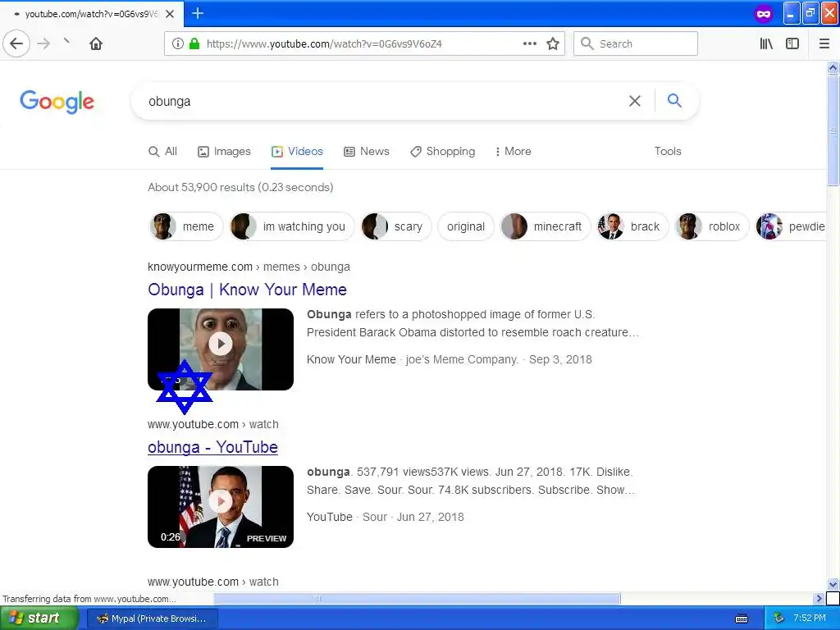
Task: Filter by the meme suggestion chip
Action: tap(185, 226)
